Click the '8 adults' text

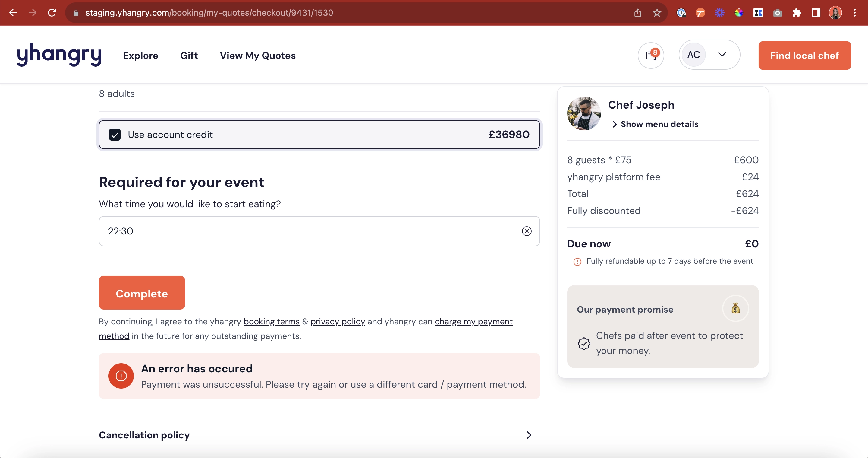click(x=117, y=94)
